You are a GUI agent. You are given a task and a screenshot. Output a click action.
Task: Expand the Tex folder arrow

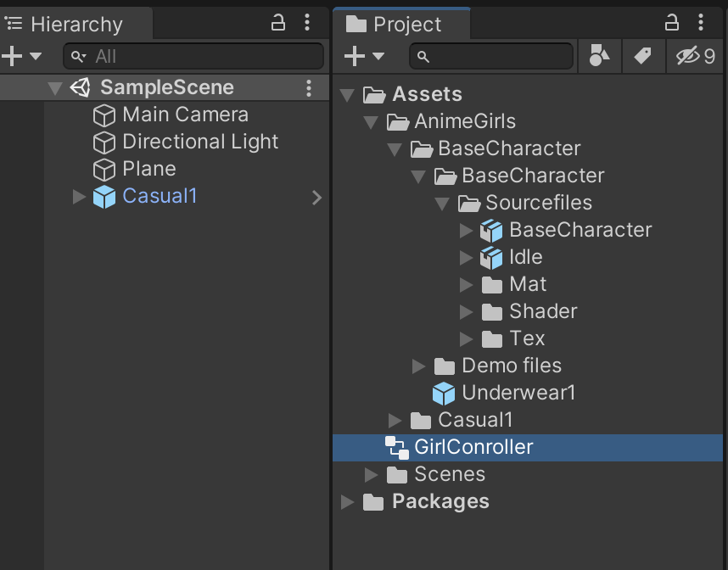click(x=466, y=338)
